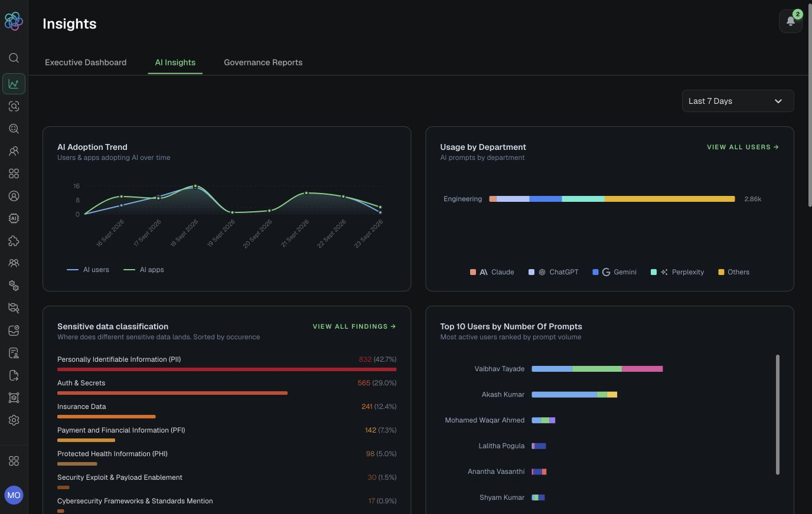Click the Auth & Secrets progress bar

click(x=172, y=393)
